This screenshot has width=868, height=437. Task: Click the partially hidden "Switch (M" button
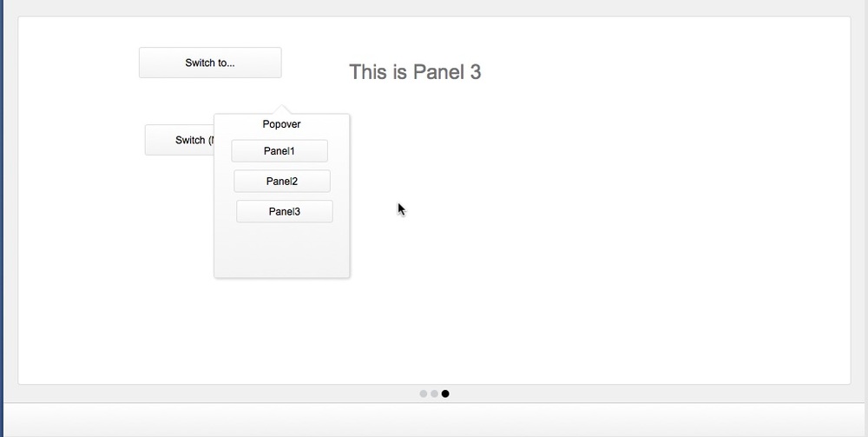180,140
